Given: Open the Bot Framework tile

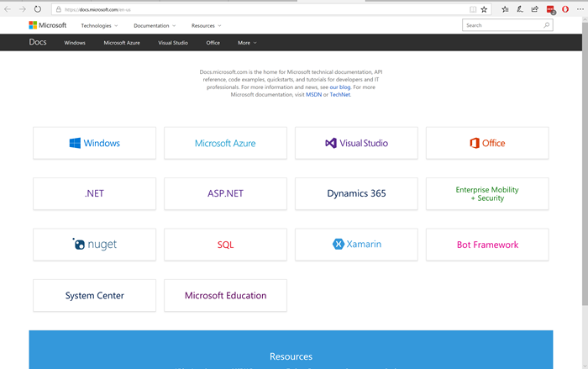Looking at the screenshot, I should click(x=487, y=245).
